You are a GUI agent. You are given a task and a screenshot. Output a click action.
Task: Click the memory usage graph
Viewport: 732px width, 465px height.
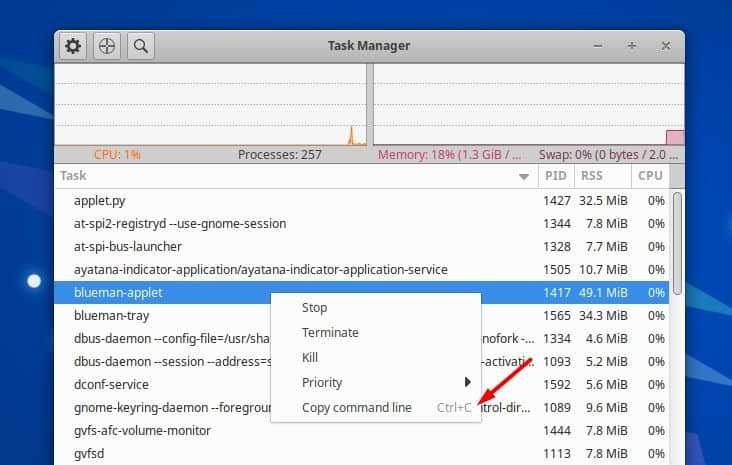(x=529, y=105)
